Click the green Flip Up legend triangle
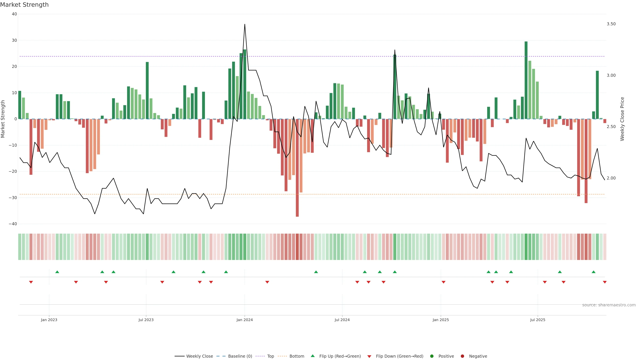Screen dimensions: 644x362 tap(312, 356)
